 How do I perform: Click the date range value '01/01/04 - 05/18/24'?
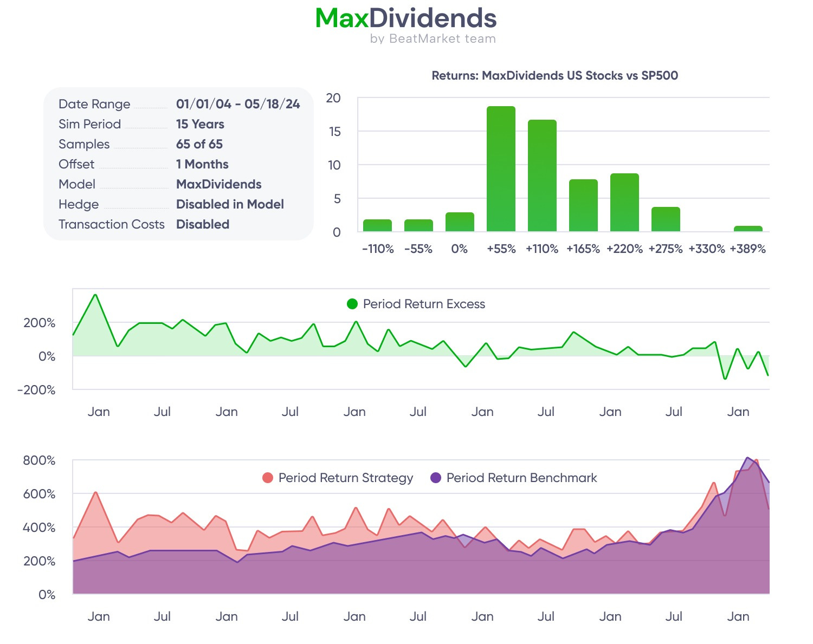238,104
